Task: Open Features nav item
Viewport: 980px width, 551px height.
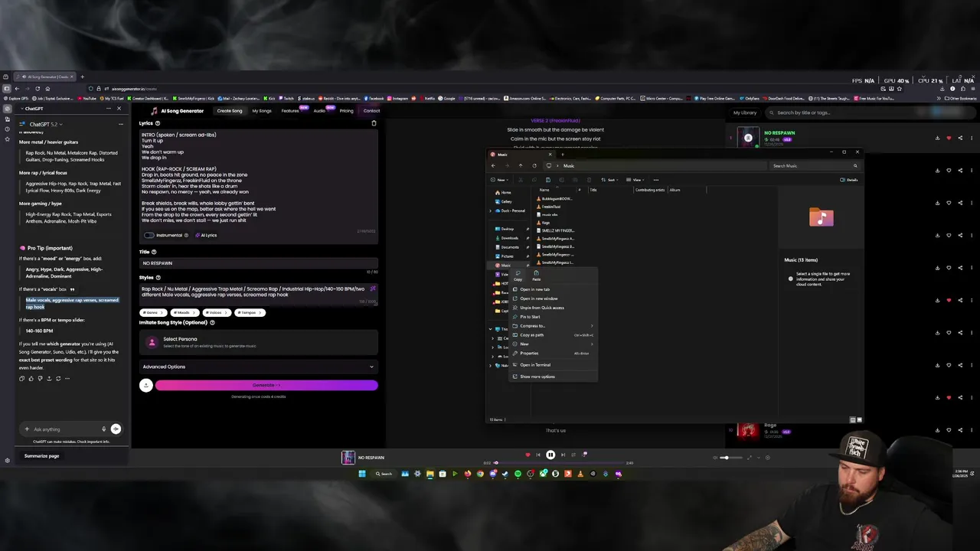Action: [290, 111]
